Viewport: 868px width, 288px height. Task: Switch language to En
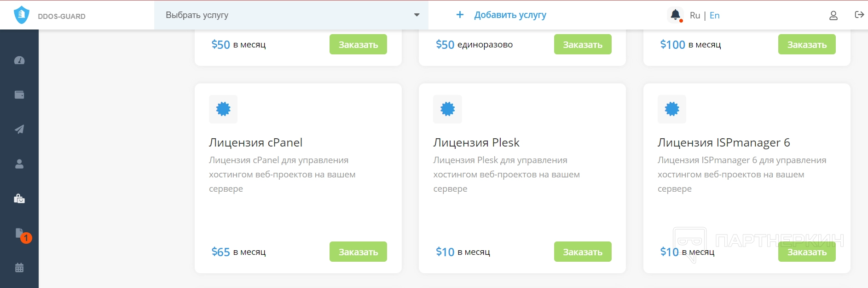[x=714, y=16]
